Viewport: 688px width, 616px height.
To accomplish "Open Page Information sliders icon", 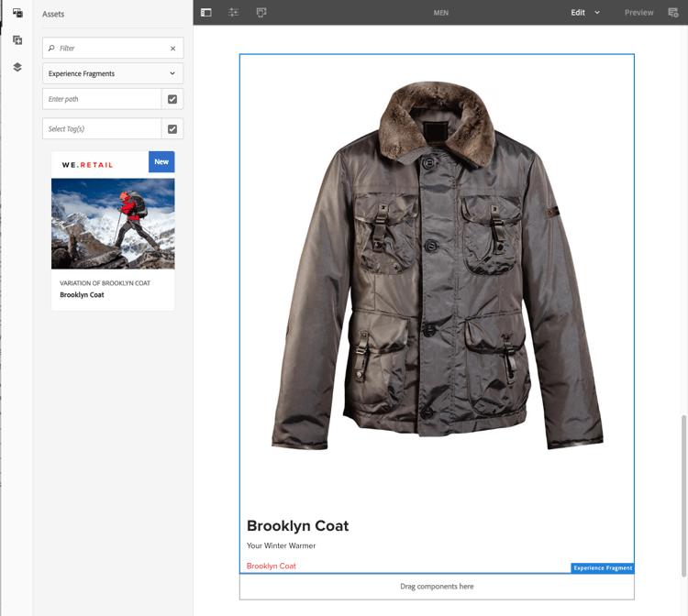I will [x=233, y=13].
